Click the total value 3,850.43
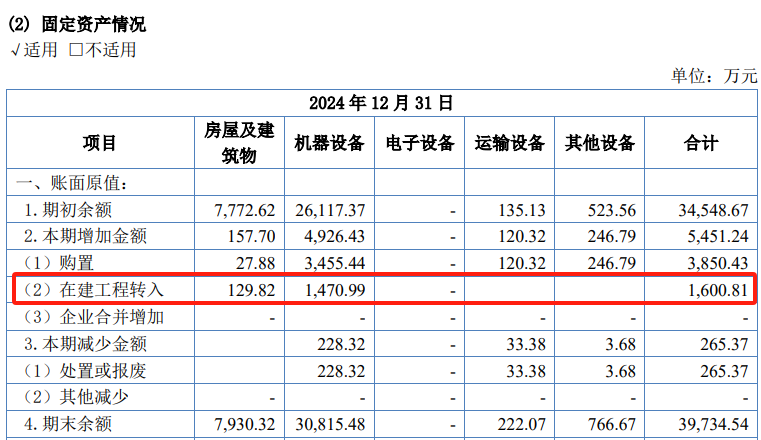The width and height of the screenshot is (761, 440). coord(718,263)
